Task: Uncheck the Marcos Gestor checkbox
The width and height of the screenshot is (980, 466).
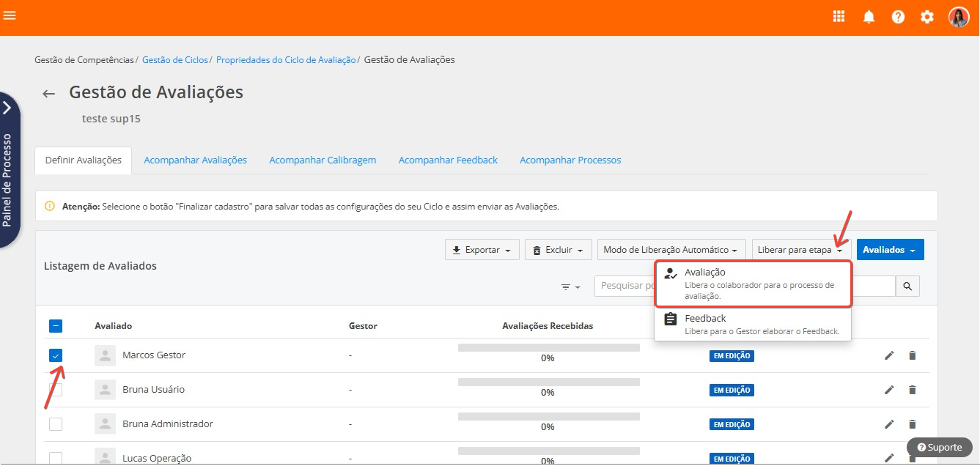Action: coord(56,355)
